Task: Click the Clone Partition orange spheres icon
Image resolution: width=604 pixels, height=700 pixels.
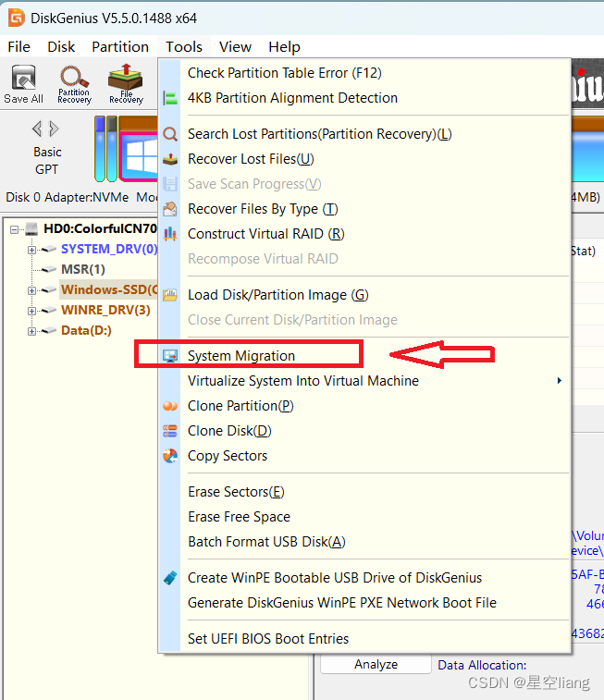Action: 170,406
